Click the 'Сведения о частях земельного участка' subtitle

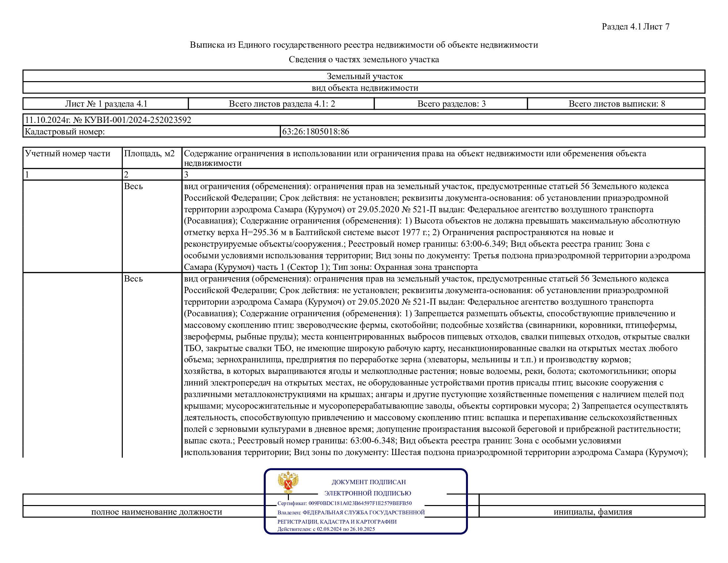[x=364, y=59]
